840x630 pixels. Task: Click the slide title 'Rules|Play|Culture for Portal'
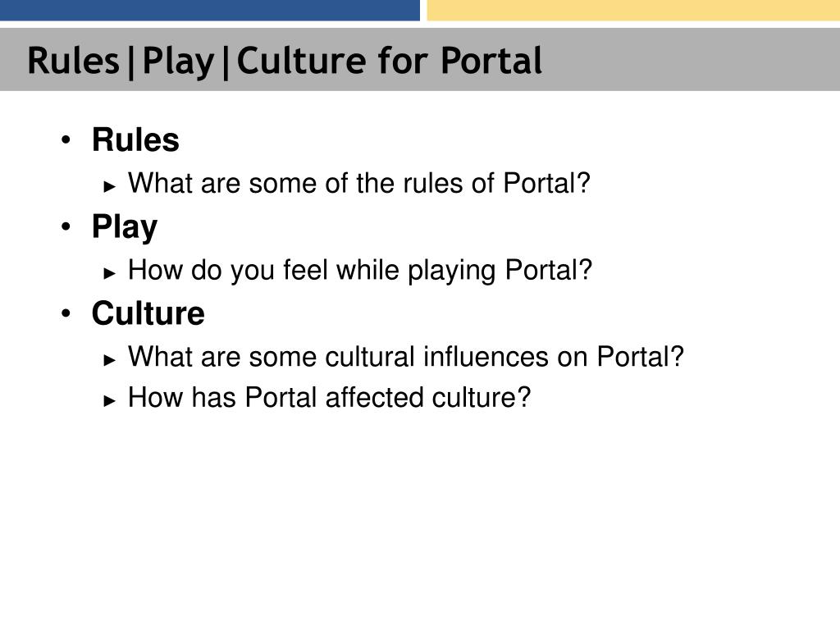(x=285, y=61)
